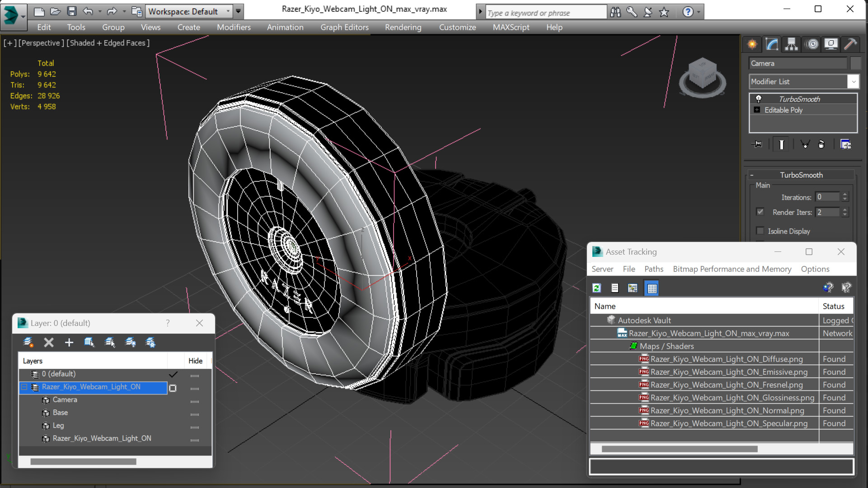Screen dimensions: 868x488
Task: Open Bitmap Performance and Memory menu
Action: (732, 269)
